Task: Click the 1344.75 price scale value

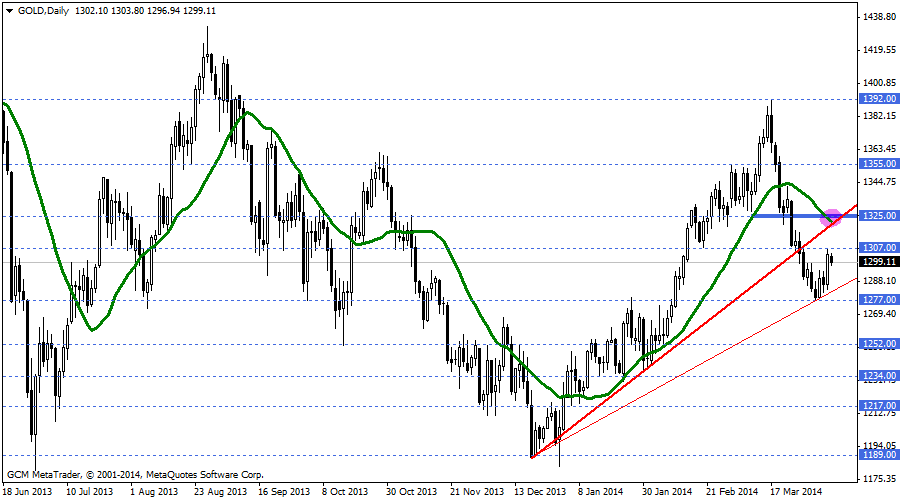Action: (x=879, y=182)
